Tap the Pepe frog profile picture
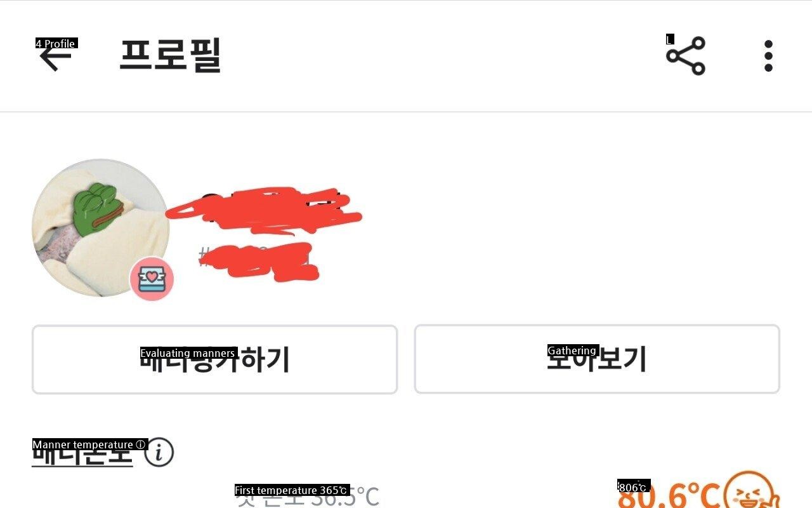The height and width of the screenshot is (508, 812). pyautogui.click(x=100, y=227)
